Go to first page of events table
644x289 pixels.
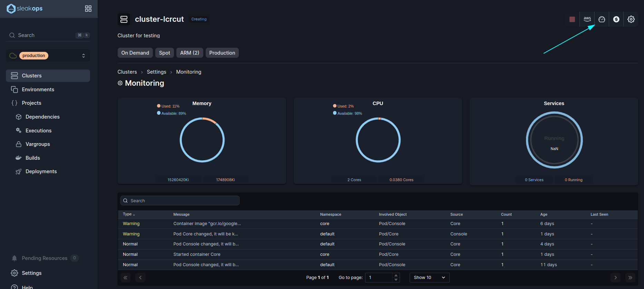[x=125, y=278]
